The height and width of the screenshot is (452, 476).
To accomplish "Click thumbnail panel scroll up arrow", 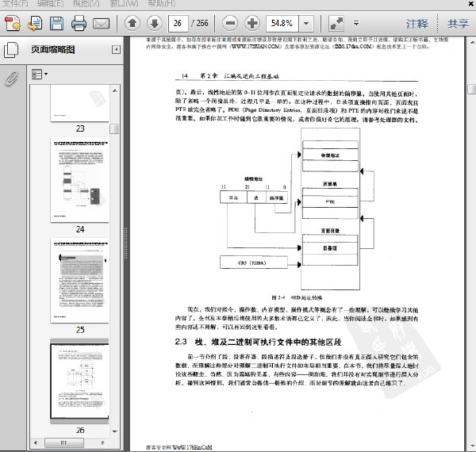I will tap(115, 90).
